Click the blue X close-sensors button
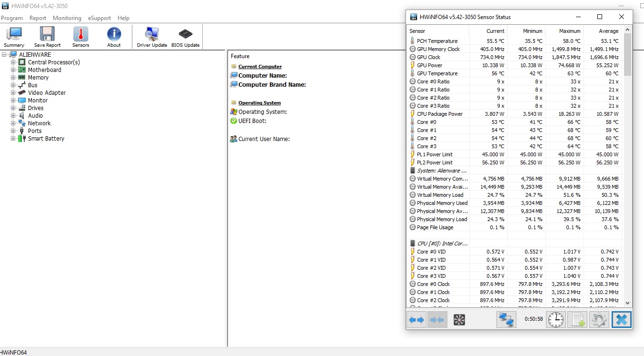Viewport: 644px width, 356px height. (621, 320)
